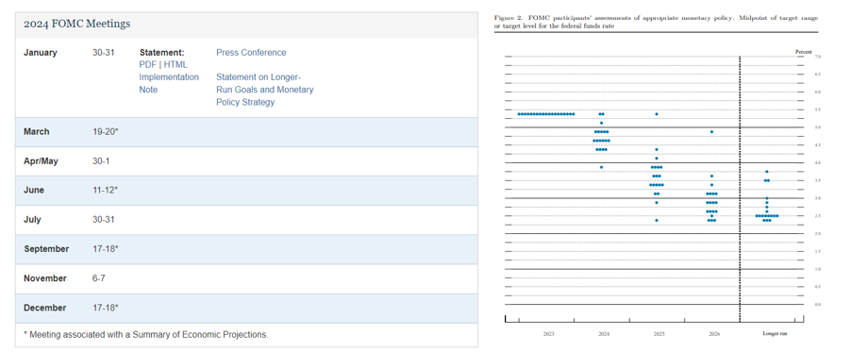Open the January statement HTML link
This screenshot has height=352, width=868.
click(x=175, y=65)
